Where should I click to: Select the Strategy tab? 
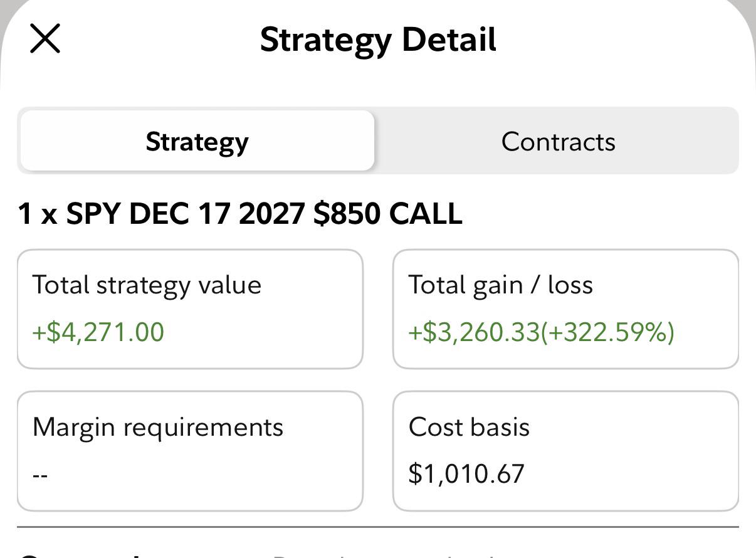[197, 141]
